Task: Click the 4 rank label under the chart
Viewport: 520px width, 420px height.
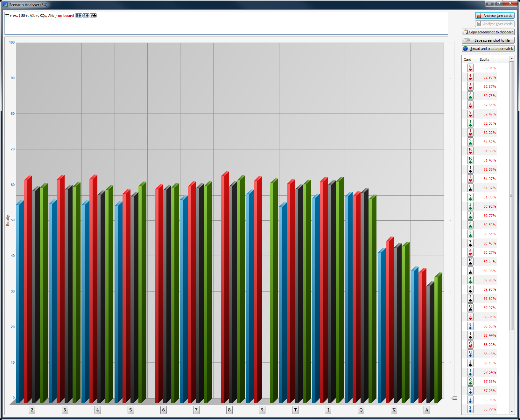Action: coord(98,410)
